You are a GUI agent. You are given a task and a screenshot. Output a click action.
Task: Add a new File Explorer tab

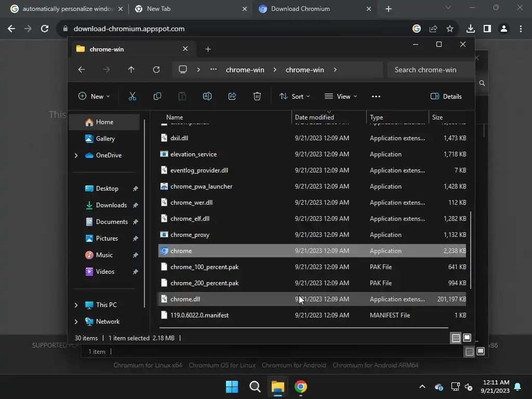click(x=208, y=49)
